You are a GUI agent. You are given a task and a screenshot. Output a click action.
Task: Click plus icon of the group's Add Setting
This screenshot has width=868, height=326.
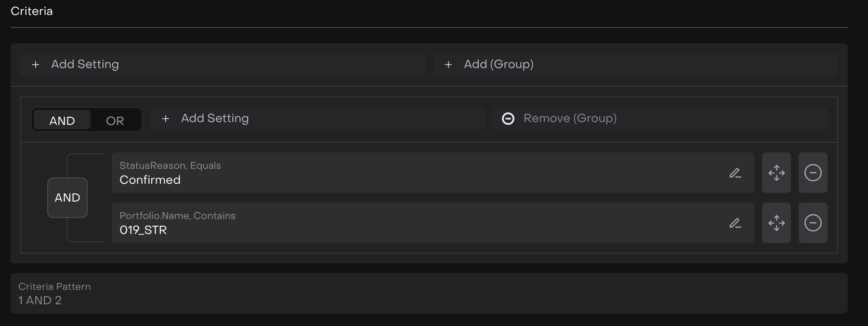[x=165, y=119]
